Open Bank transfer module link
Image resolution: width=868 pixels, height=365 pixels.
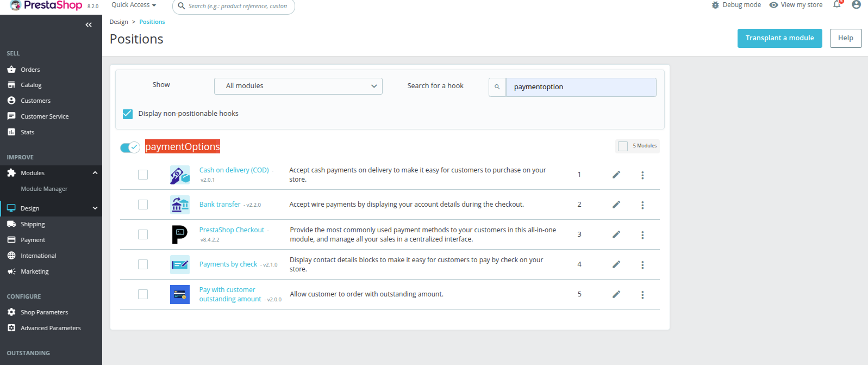click(220, 205)
